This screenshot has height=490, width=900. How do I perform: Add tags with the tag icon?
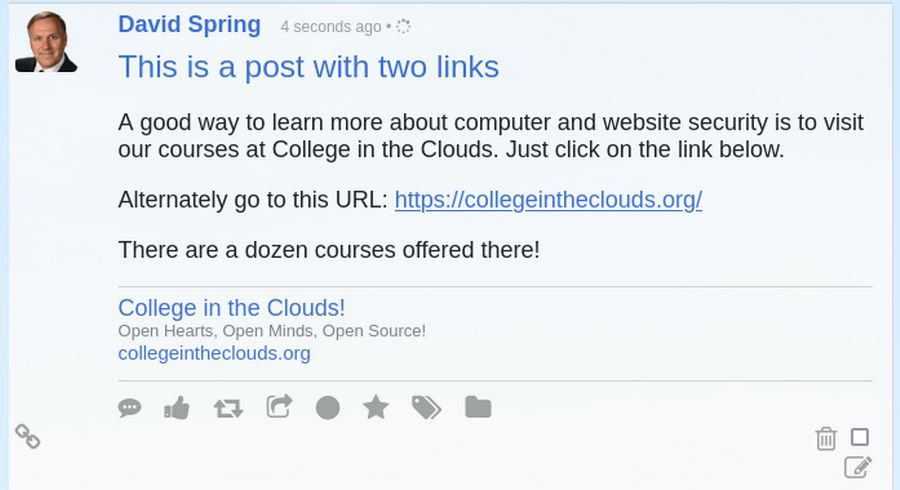tap(426, 407)
